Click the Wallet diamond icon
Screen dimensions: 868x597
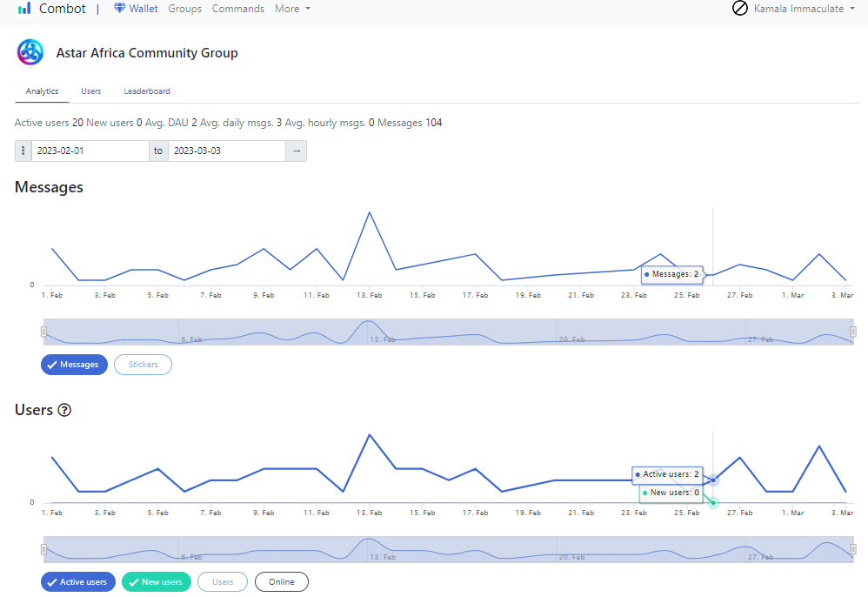pos(119,8)
